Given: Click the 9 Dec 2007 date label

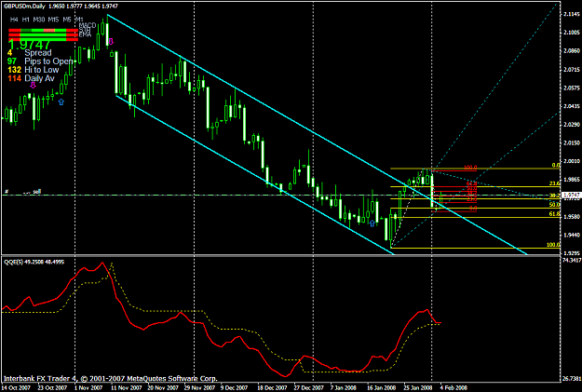Looking at the screenshot, I should pos(234,387).
